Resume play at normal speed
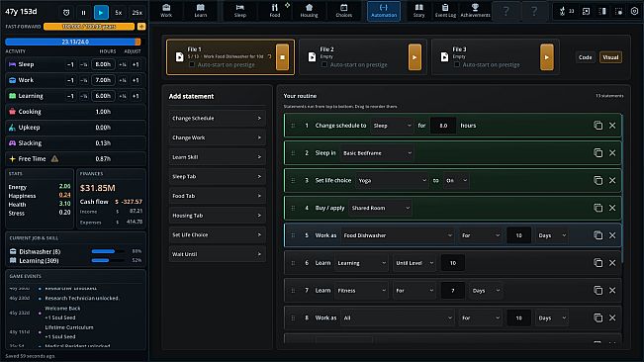This screenshot has width=644, height=362. click(x=101, y=12)
